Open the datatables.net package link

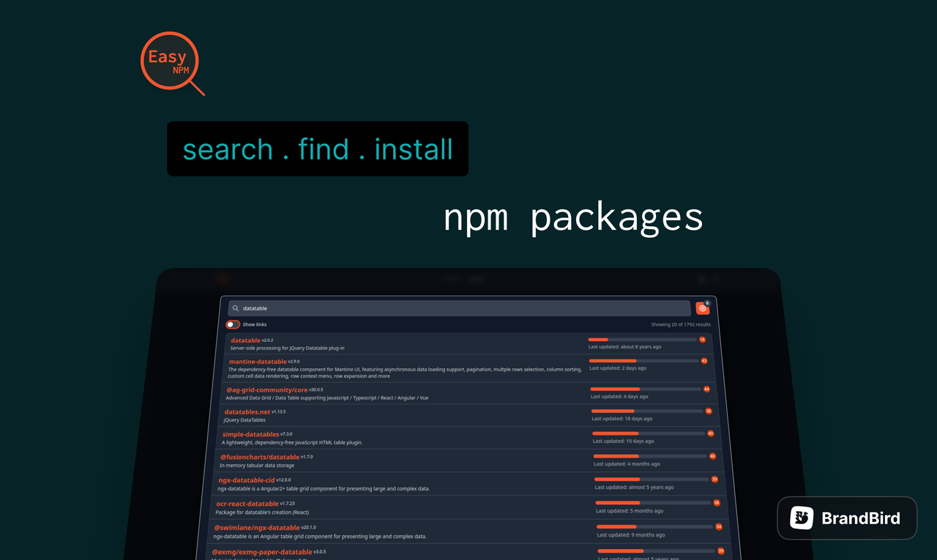pos(247,412)
